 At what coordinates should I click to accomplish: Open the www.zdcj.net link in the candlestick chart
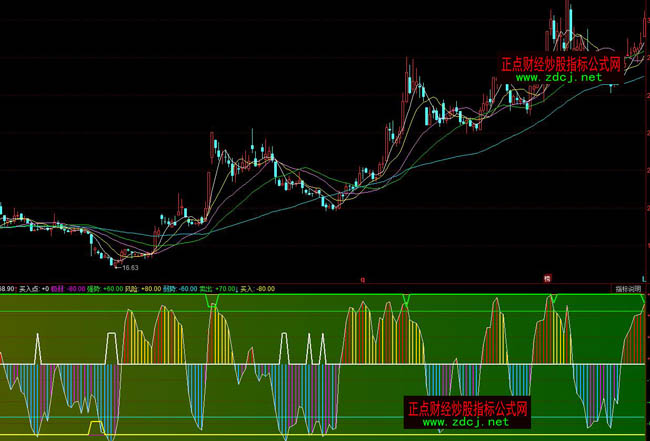coord(560,76)
